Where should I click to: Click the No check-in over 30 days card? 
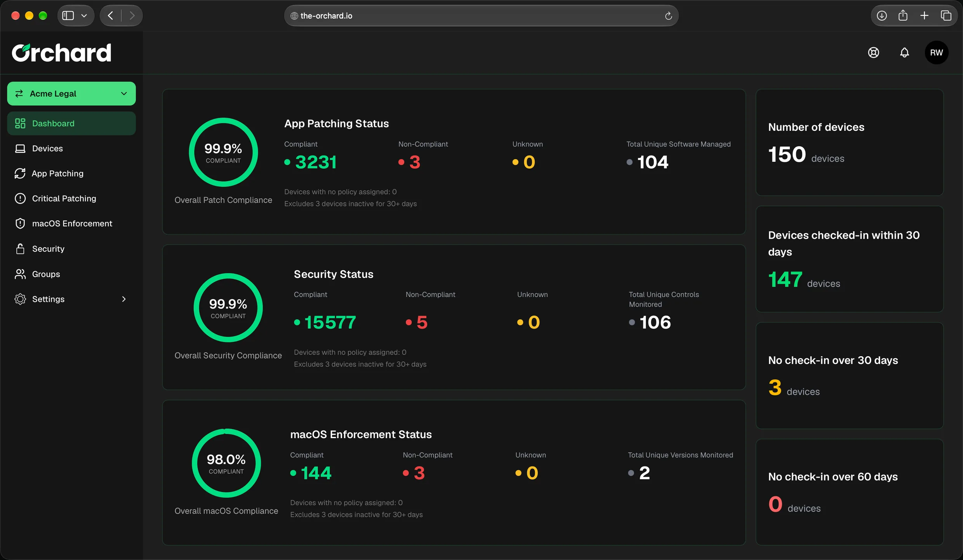click(850, 375)
